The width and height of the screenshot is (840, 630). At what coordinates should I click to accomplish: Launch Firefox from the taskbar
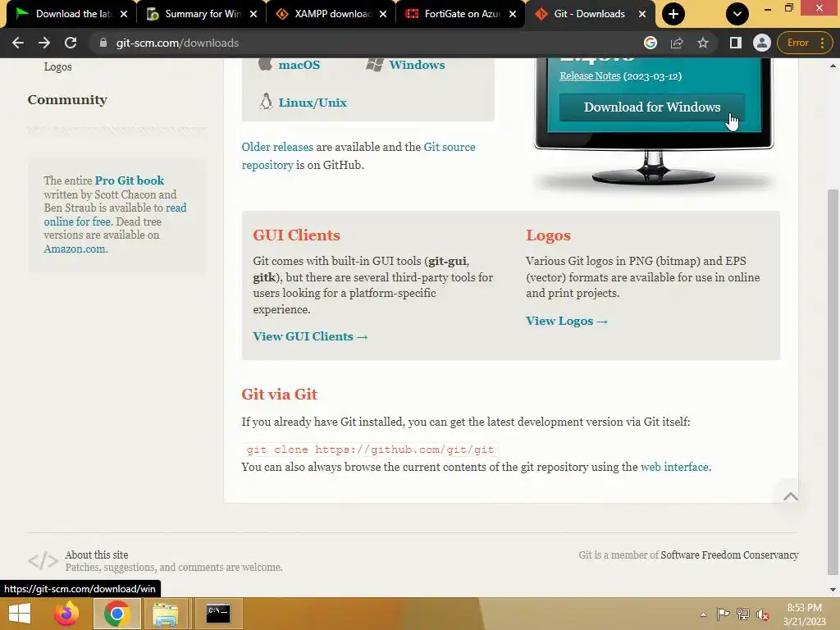66,614
